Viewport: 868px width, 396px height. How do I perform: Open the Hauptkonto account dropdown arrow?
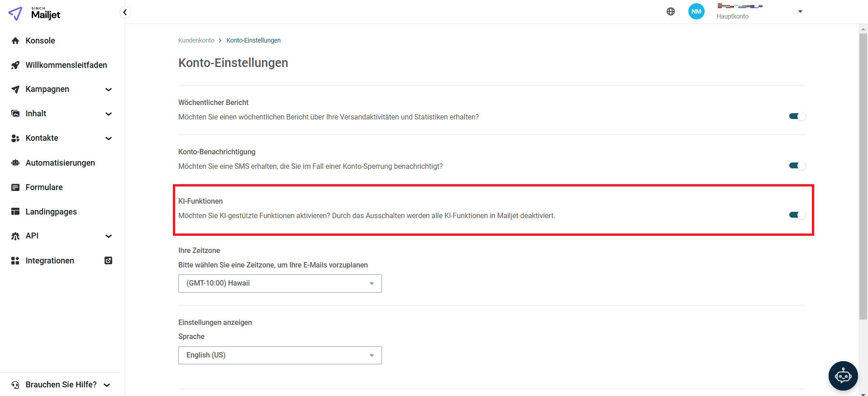(x=800, y=12)
